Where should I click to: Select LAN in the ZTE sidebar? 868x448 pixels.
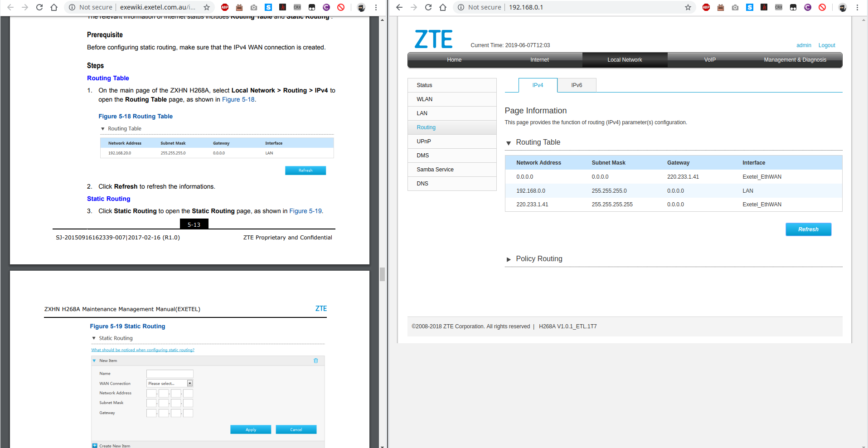pos(452,113)
